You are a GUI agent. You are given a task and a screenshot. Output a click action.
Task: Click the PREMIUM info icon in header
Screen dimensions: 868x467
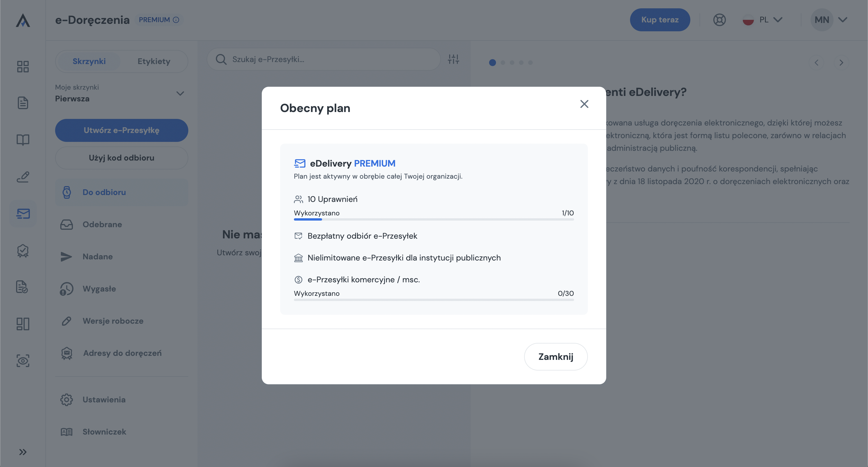click(x=176, y=20)
